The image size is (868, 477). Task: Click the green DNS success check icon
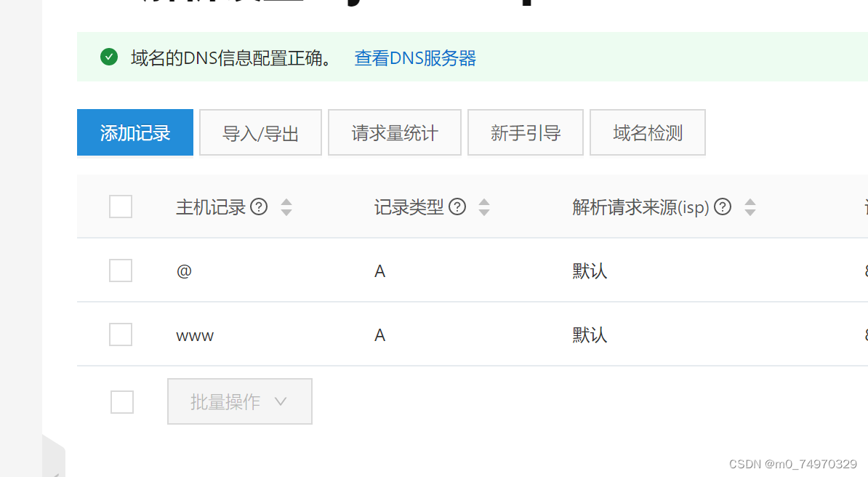(x=109, y=57)
